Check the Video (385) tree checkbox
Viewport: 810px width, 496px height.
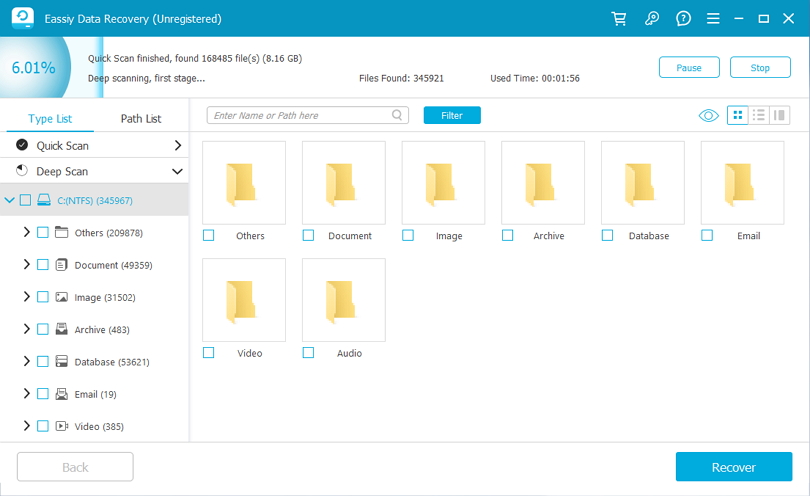[43, 426]
